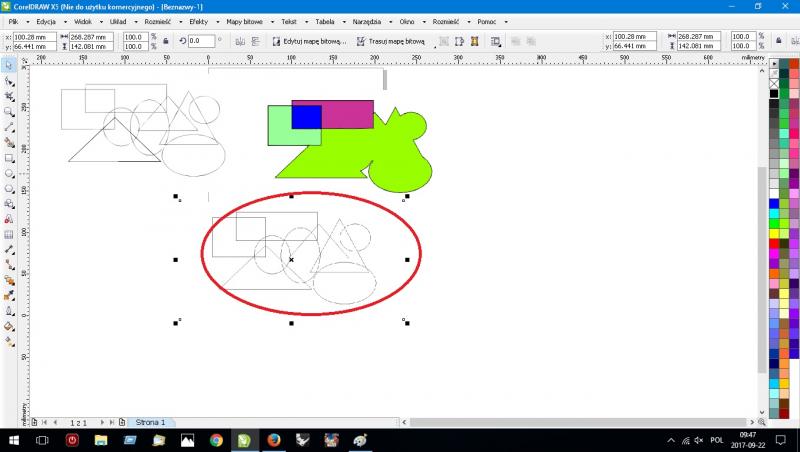Select the Zoom tool
Image resolution: width=800 pixels, height=452 pixels.
[x=9, y=111]
